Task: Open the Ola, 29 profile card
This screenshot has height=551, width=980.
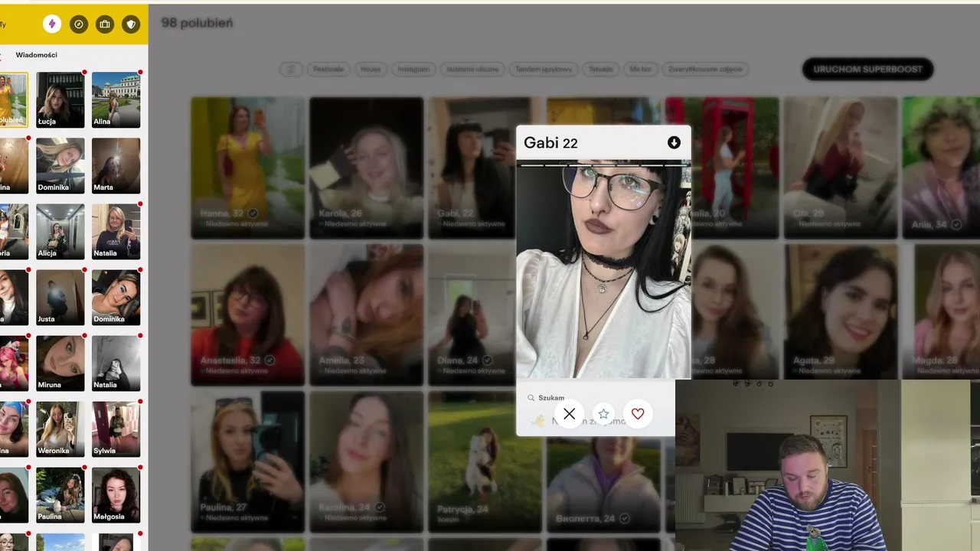Action: [x=841, y=168]
